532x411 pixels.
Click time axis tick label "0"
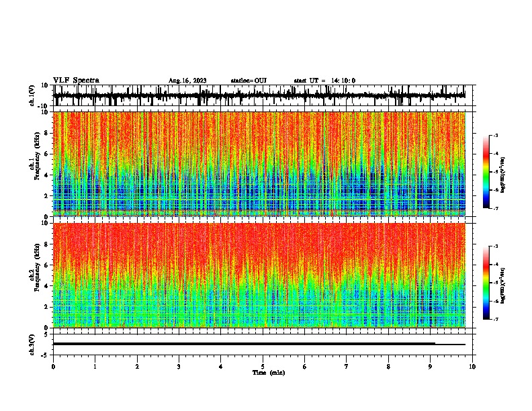click(53, 367)
